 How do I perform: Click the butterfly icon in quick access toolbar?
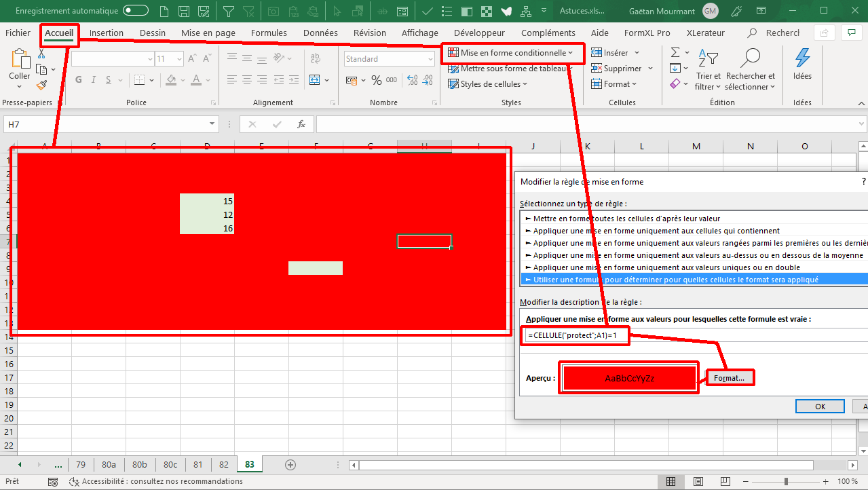tap(506, 11)
